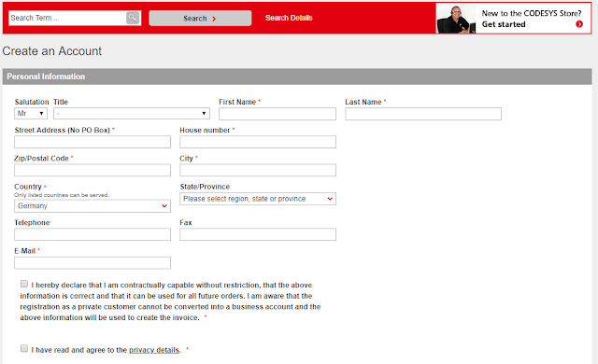Open the Search Details link
Screen dimensions: 598x364
[289, 18]
